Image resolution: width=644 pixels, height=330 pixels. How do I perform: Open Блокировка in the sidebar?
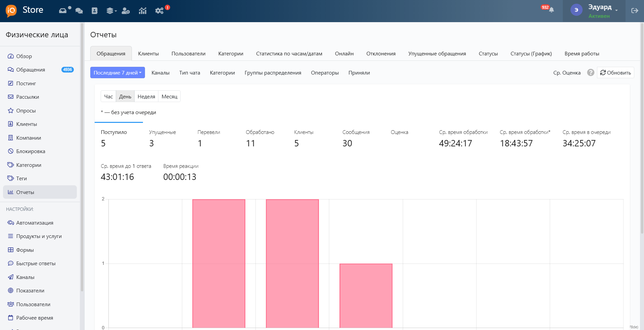[40, 151]
